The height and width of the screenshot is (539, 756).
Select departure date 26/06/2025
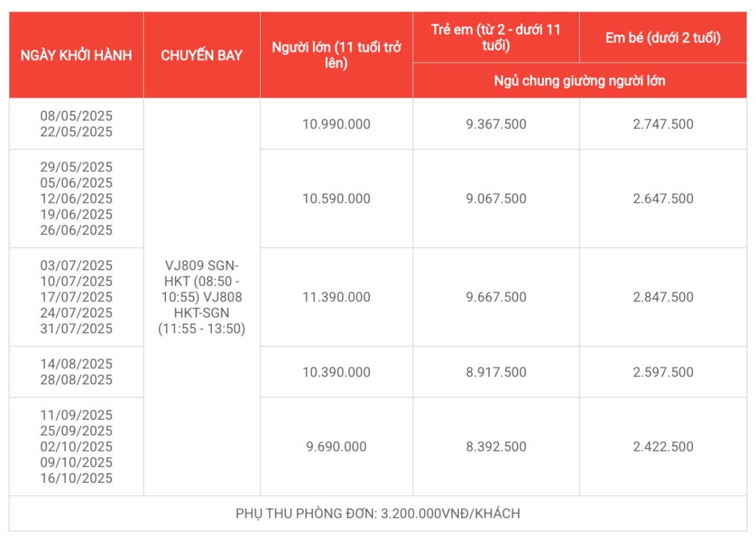(x=76, y=230)
